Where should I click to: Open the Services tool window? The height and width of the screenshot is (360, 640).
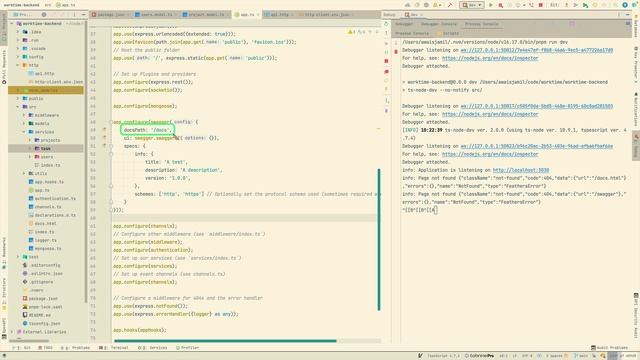click(153, 348)
